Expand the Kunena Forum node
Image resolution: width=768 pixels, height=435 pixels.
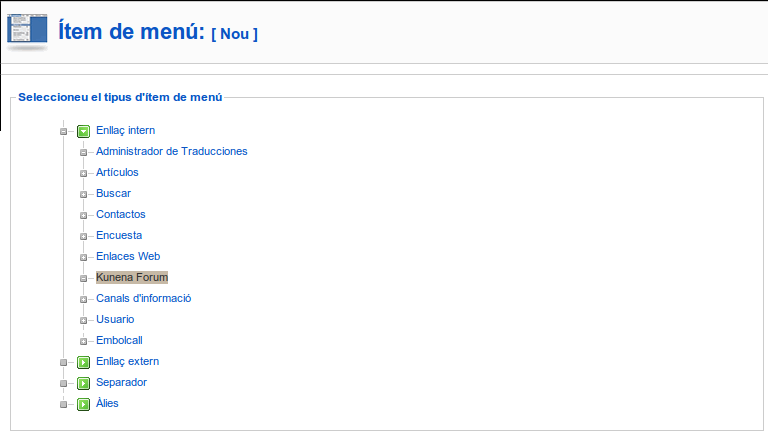pos(85,278)
